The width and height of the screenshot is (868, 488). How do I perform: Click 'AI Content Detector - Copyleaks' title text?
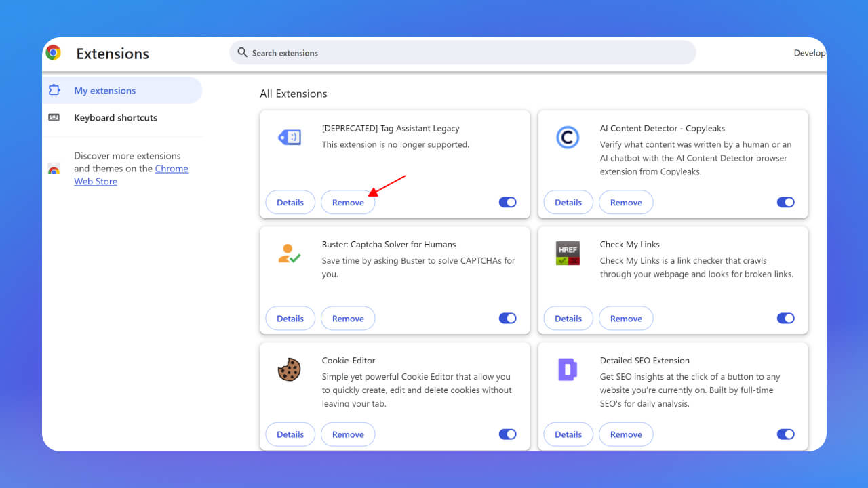663,128
